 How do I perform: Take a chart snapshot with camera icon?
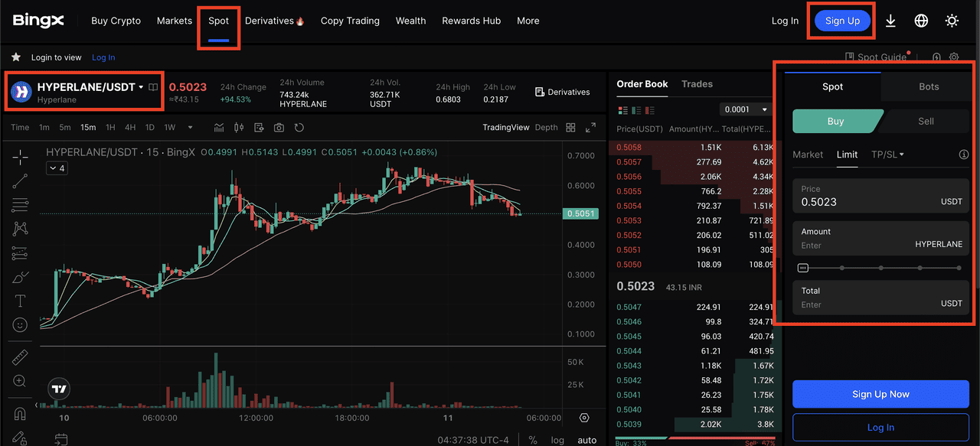[279, 127]
